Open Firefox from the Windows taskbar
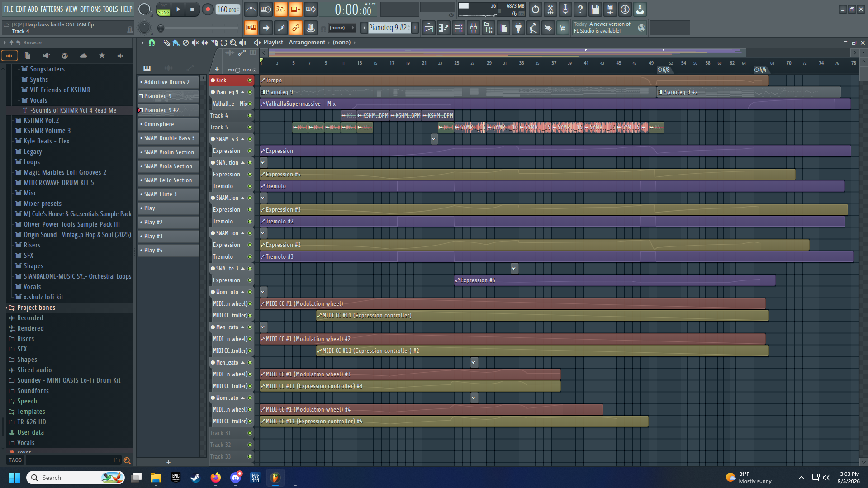868x488 pixels. coord(216,478)
